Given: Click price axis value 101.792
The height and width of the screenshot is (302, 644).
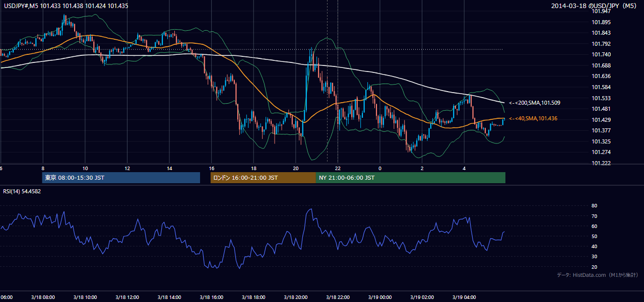Looking at the screenshot, I should (601, 44).
